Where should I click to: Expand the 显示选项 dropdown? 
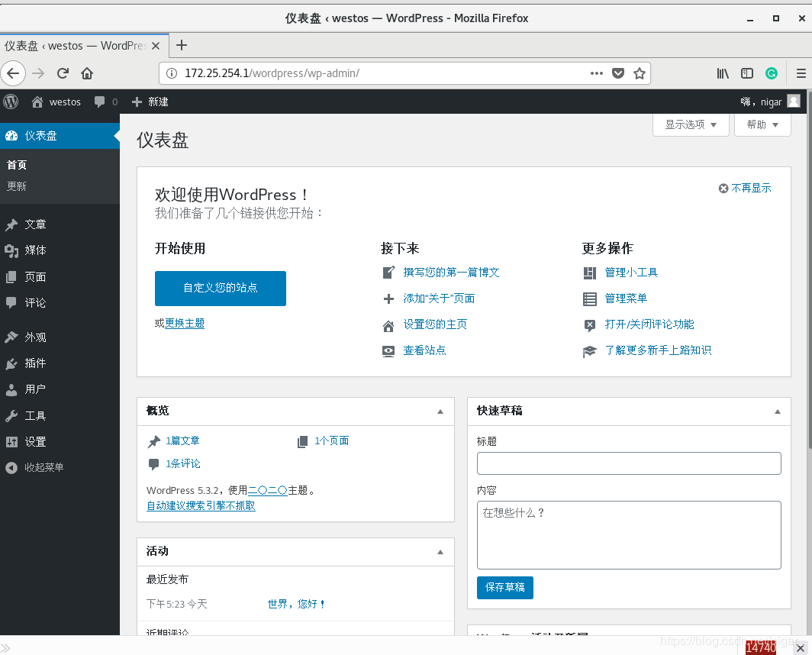[691, 124]
